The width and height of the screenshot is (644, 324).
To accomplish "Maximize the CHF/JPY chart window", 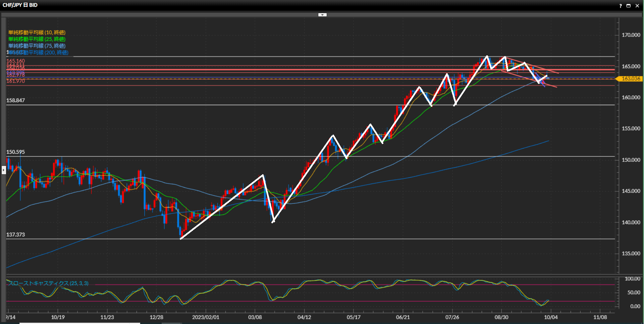I will pos(629,6).
